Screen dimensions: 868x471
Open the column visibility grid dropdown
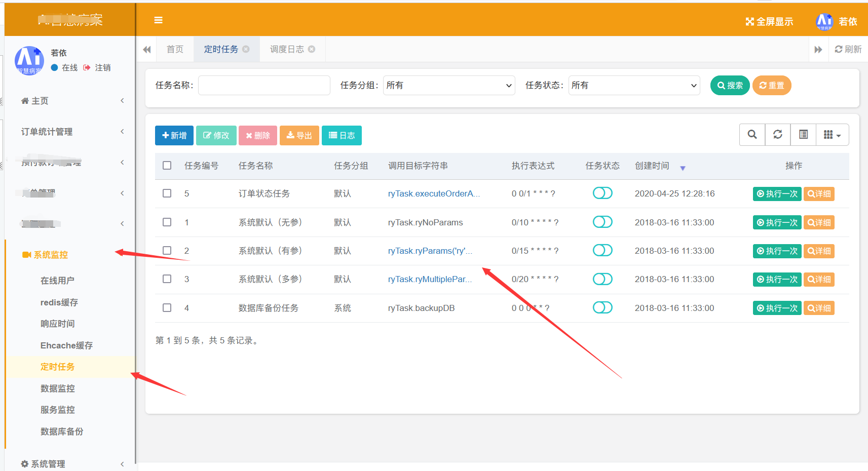832,135
